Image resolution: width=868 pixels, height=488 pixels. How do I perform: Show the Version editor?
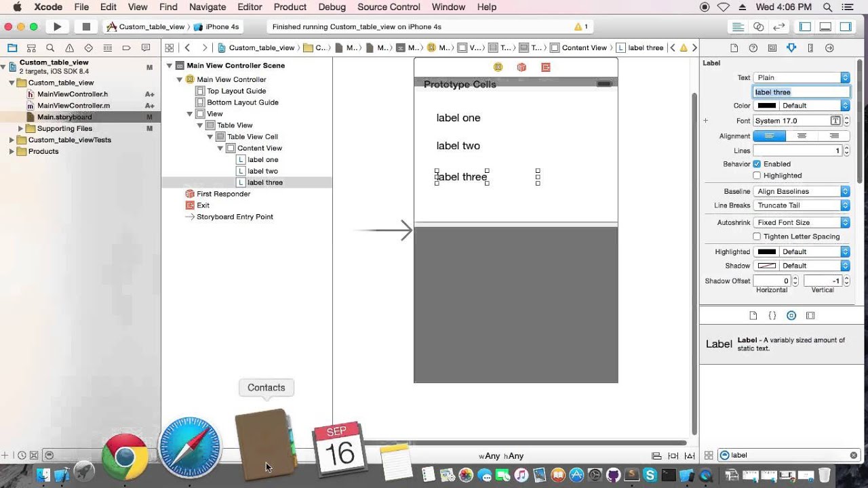tap(779, 26)
